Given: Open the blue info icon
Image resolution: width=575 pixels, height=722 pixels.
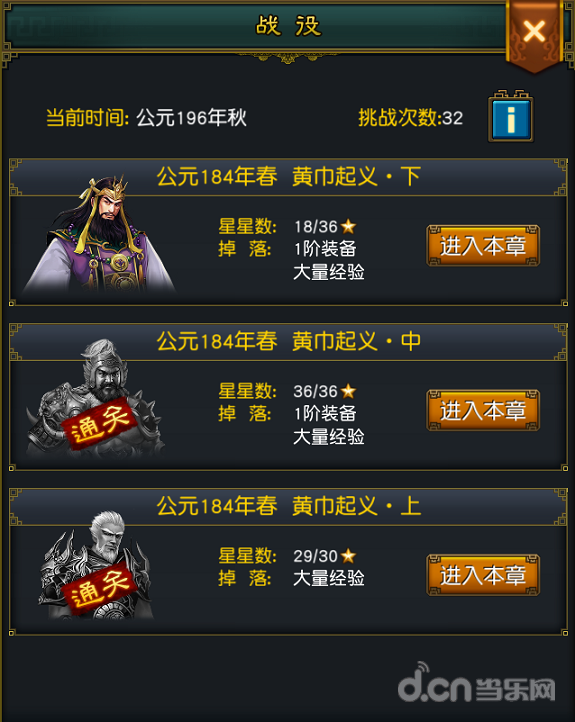Looking at the screenshot, I should tap(511, 118).
